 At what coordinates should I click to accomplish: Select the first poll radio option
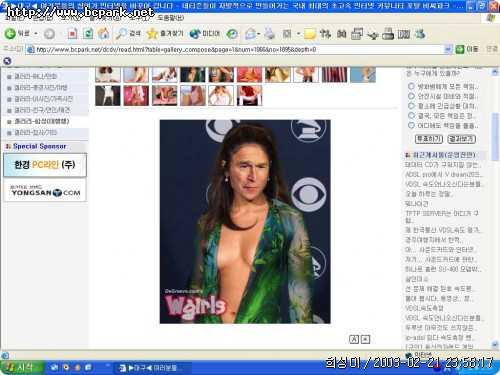[x=411, y=86]
